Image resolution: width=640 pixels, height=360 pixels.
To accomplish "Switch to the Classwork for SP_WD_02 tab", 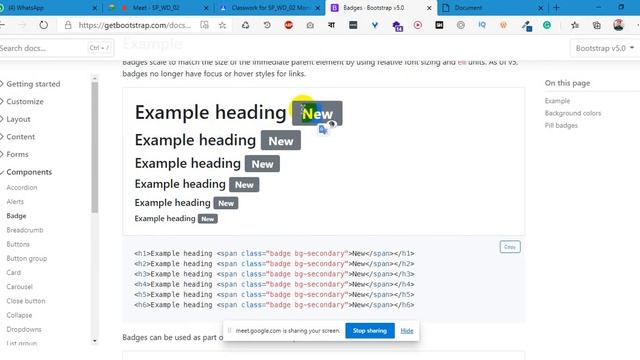I will coord(269,8).
